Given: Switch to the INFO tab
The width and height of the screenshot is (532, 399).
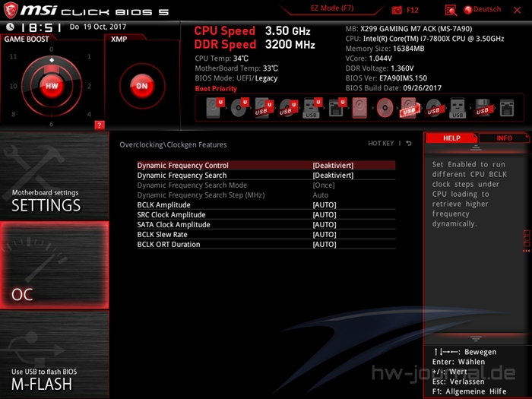Looking at the screenshot, I should (x=504, y=138).
